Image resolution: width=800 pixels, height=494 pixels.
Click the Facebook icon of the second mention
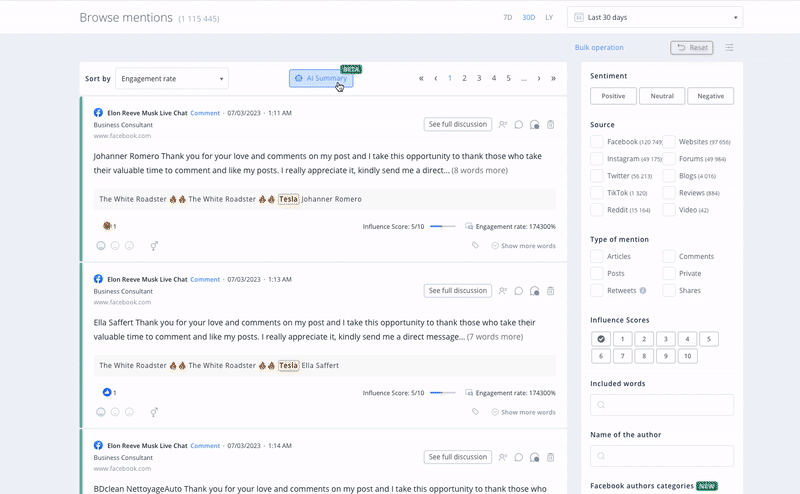[x=99, y=279]
